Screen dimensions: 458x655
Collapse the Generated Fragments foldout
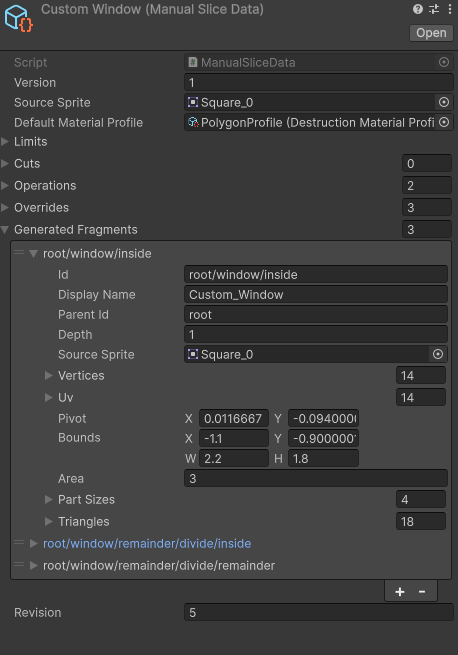point(5,229)
